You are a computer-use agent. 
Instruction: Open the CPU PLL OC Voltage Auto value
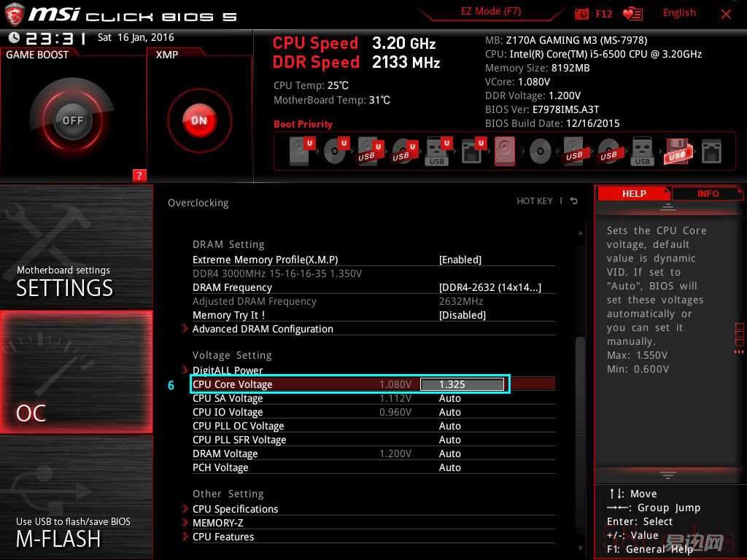(449, 426)
